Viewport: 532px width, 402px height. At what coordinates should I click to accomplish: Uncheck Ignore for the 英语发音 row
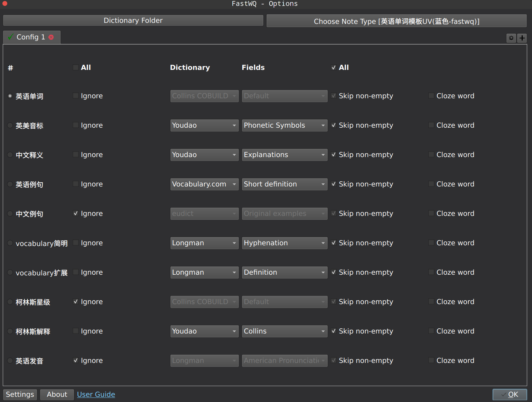[x=76, y=360]
